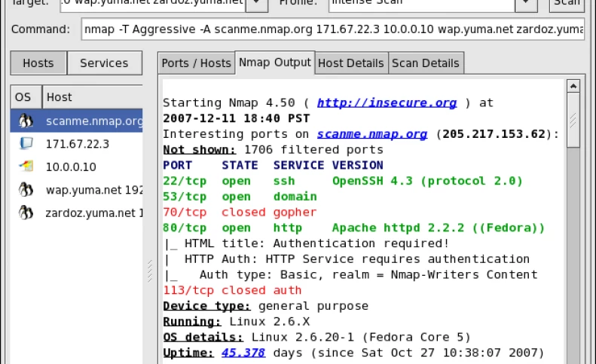Viewport: 596px width, 364px height.
Task: Click the 'HTML title: Authentication required!' line
Action: [x=307, y=243]
